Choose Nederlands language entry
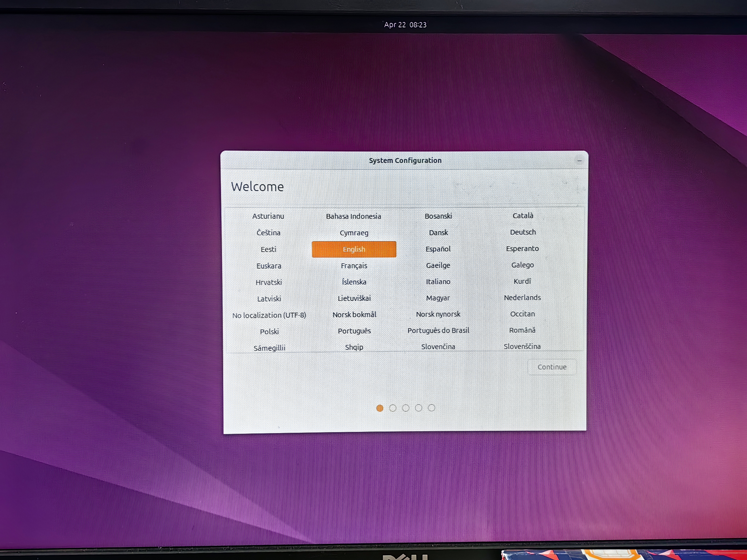This screenshot has height=560, width=747. (522, 298)
